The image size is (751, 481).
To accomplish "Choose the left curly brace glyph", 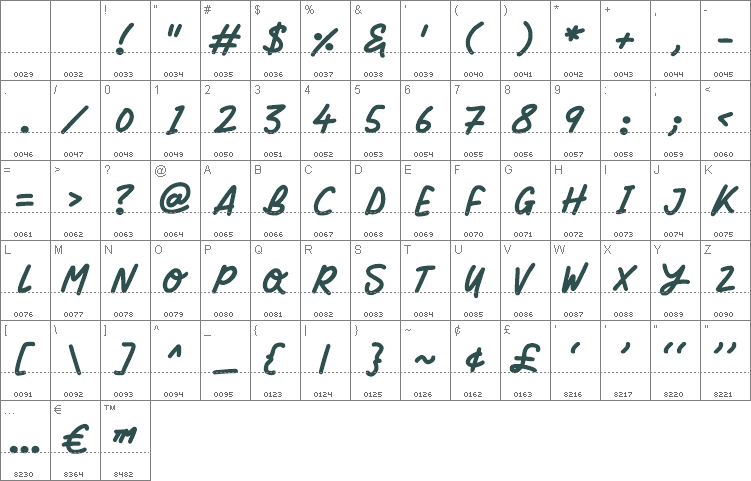I will [275, 360].
